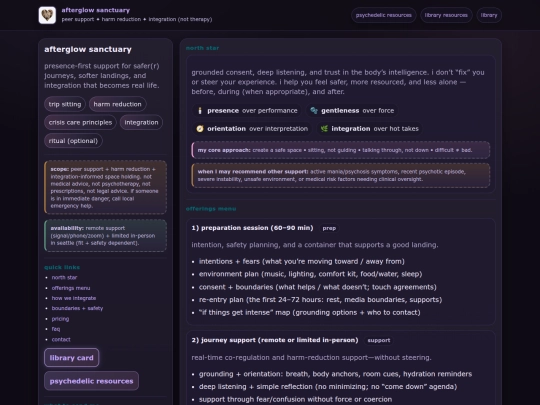Viewport: 540px width, 405px height.
Task: Click the scope disclaimer note
Action: (105, 187)
